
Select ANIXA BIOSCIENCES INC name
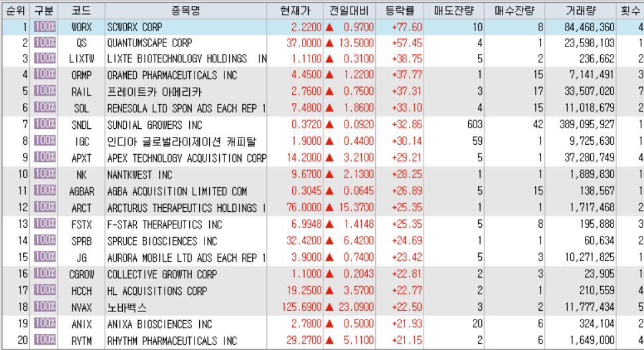[159, 325]
